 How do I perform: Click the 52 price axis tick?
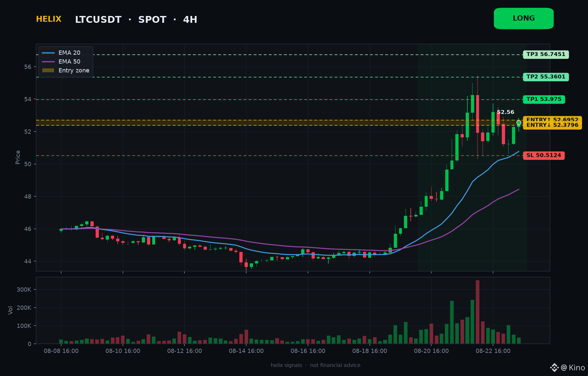pyautogui.click(x=28, y=132)
